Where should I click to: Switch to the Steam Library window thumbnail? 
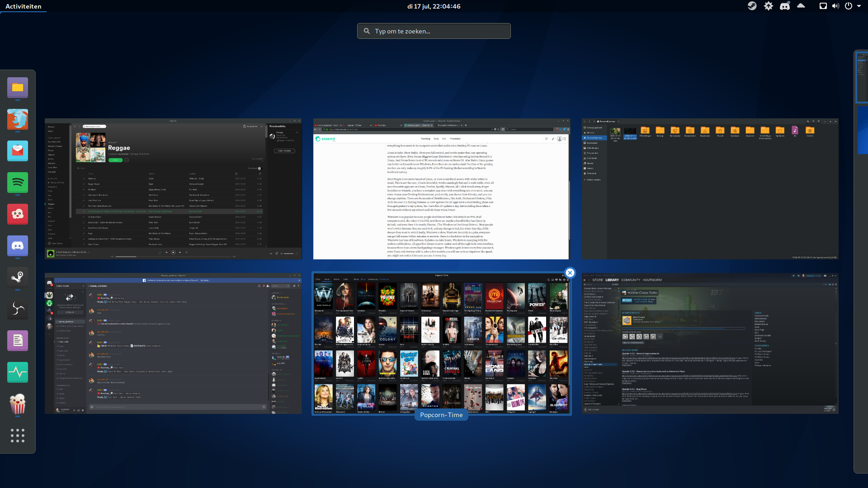click(710, 343)
